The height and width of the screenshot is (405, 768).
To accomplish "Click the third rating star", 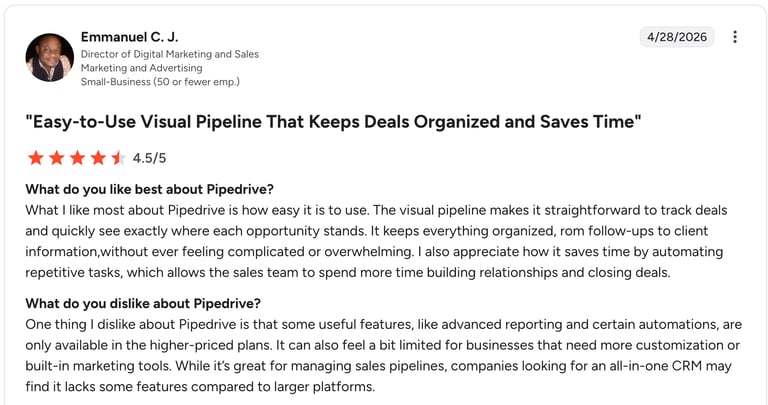I will click(77, 158).
